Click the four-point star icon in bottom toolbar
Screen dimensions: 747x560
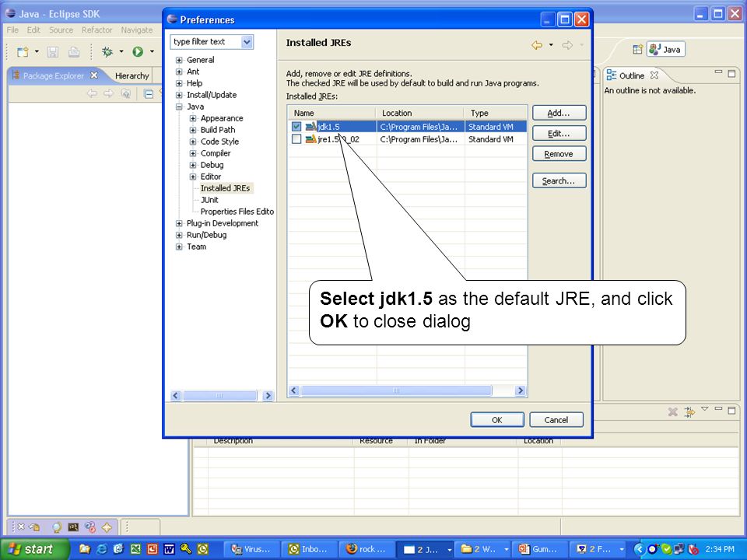coord(107,527)
